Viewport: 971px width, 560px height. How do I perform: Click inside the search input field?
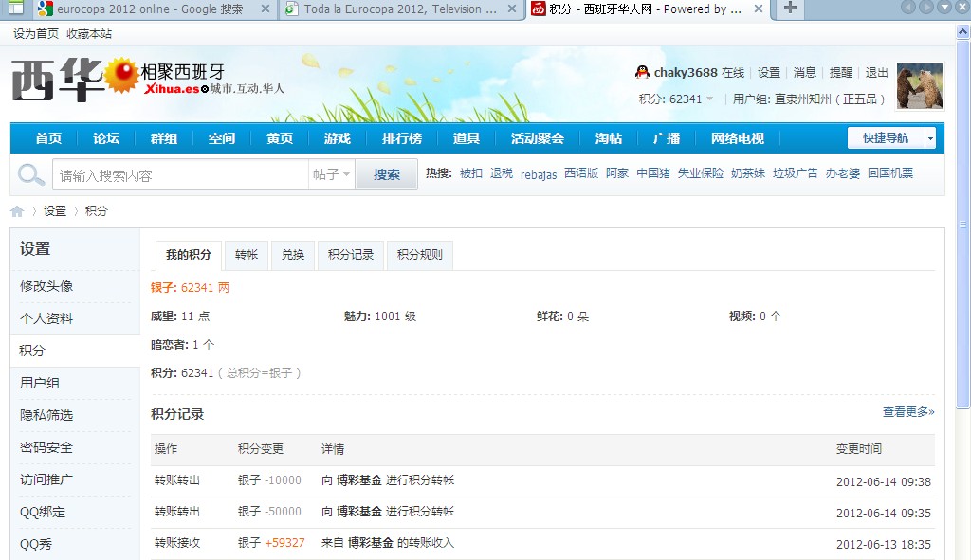180,174
